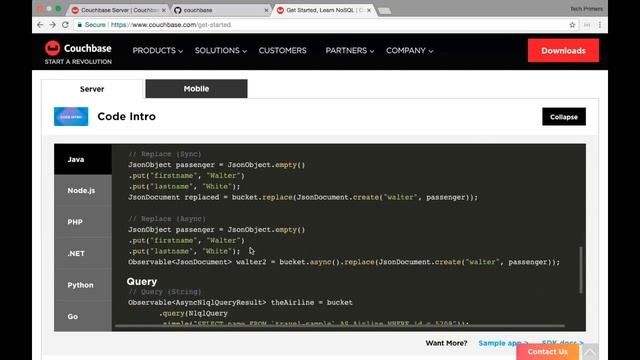Select the Mobile tab
Image resolution: width=640 pixels, height=360 pixels.
(196, 89)
